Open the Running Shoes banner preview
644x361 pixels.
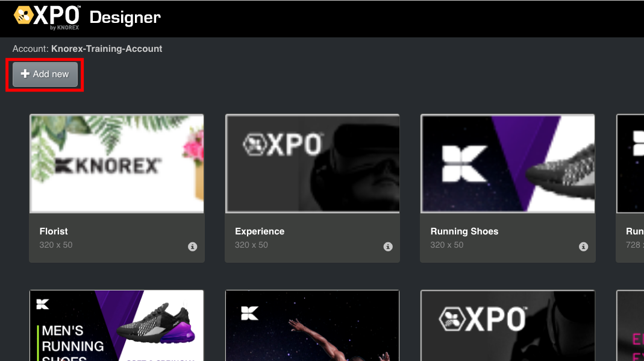(507, 164)
